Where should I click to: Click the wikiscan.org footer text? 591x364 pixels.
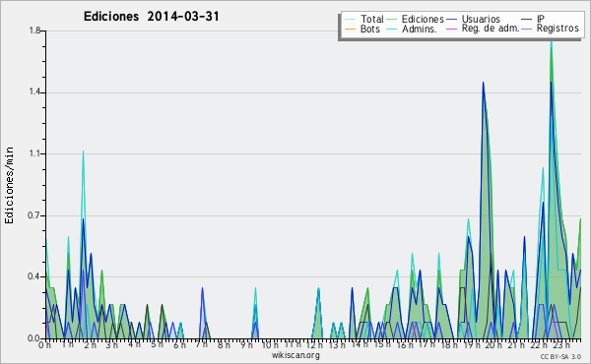pos(295,355)
